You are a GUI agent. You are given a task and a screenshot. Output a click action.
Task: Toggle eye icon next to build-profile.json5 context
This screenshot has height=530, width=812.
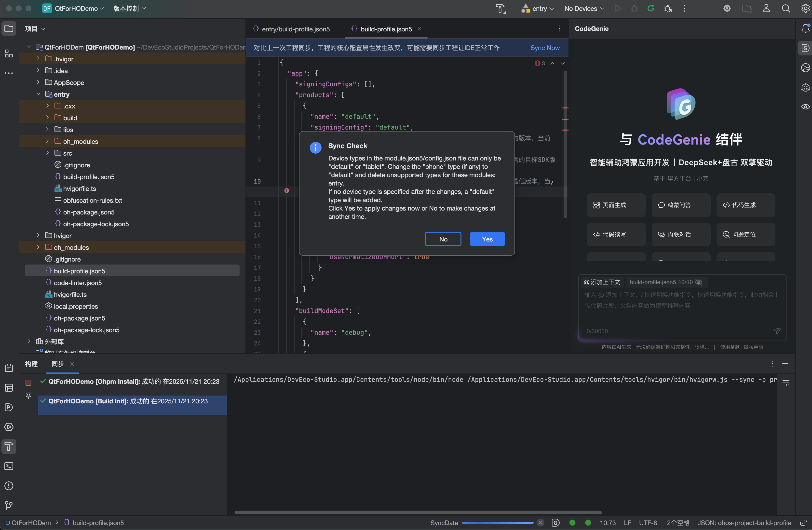click(x=698, y=282)
